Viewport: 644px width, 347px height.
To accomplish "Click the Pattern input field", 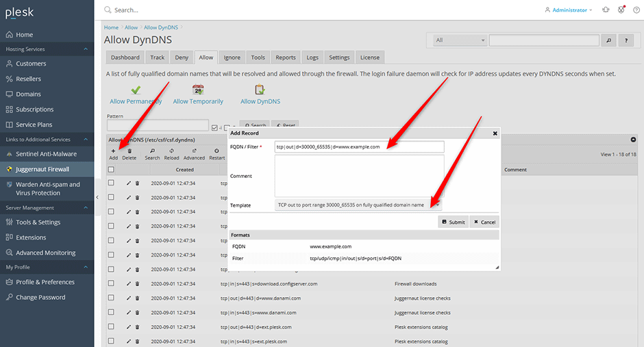I will [x=158, y=125].
